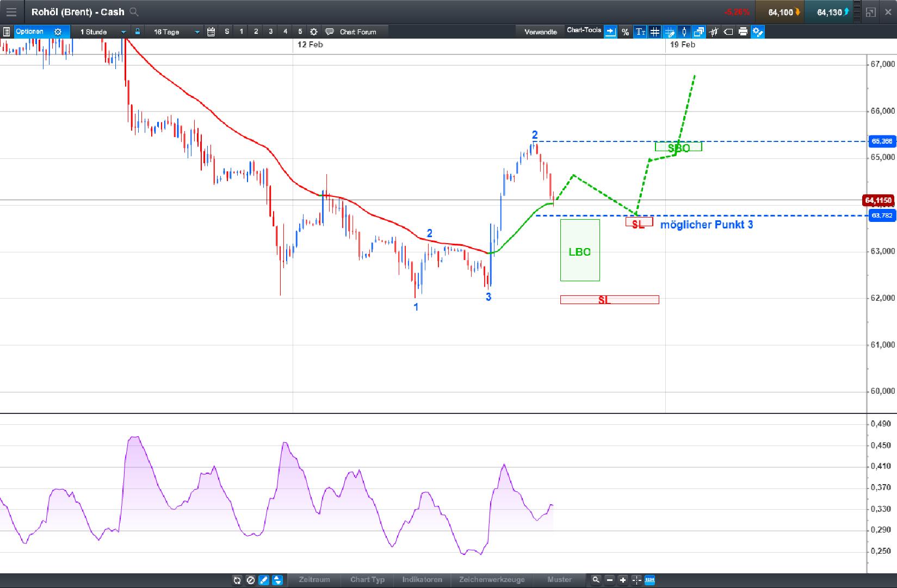The height and width of the screenshot is (588, 897).
Task: Open the print chart icon
Action: click(744, 32)
